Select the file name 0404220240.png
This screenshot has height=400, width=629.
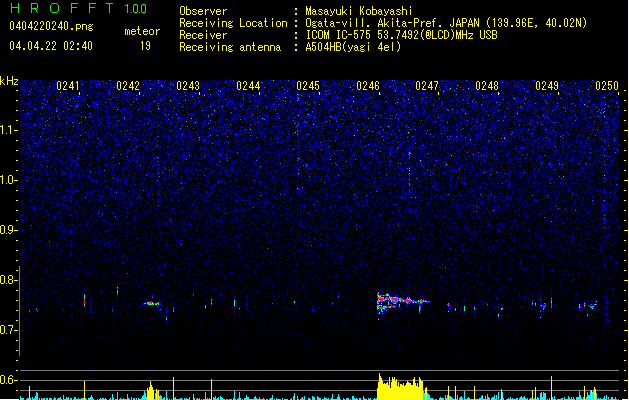pyautogui.click(x=51, y=26)
